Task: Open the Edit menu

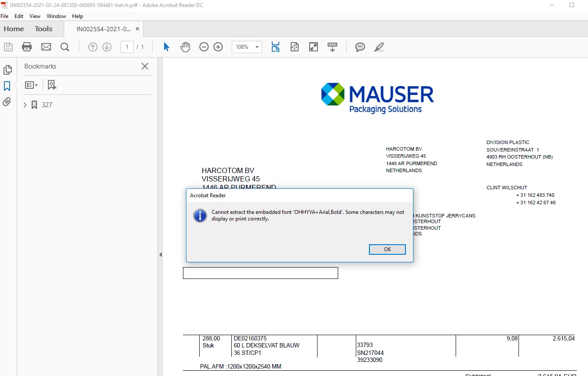Action: click(19, 16)
